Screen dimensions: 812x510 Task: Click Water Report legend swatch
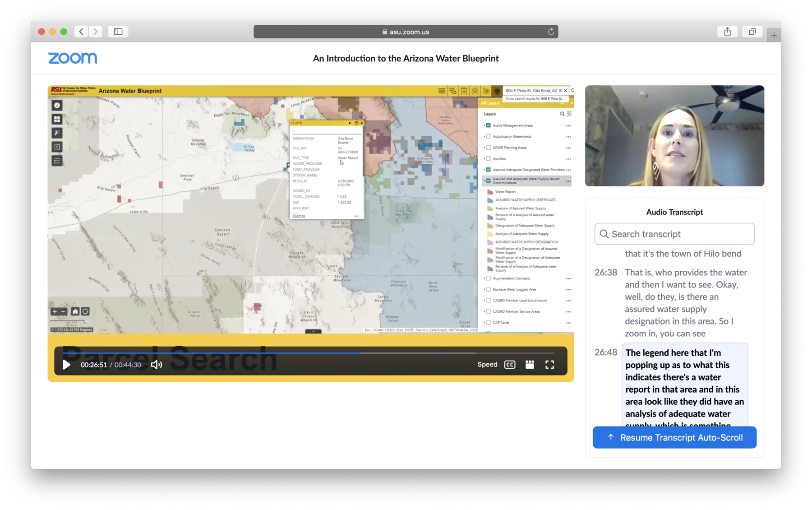tap(490, 192)
